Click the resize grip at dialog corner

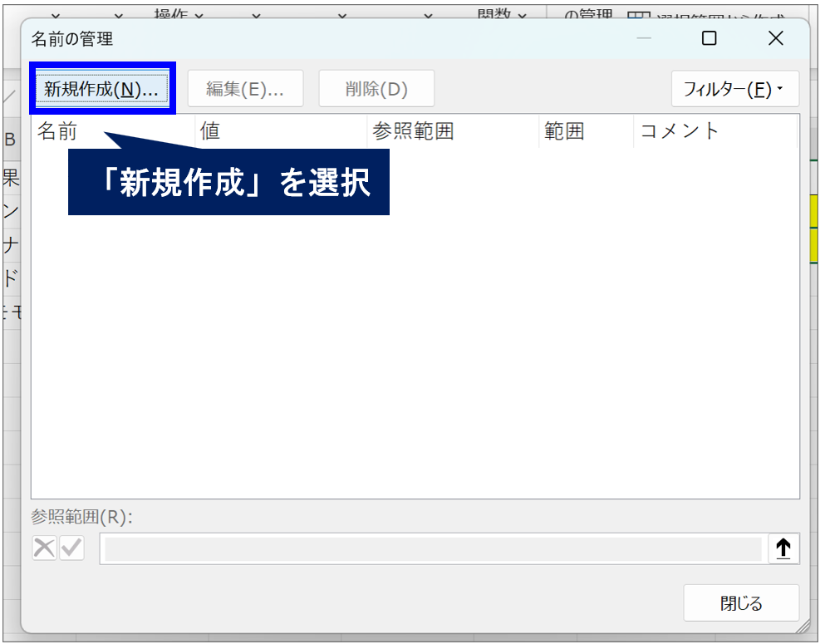(x=802, y=626)
